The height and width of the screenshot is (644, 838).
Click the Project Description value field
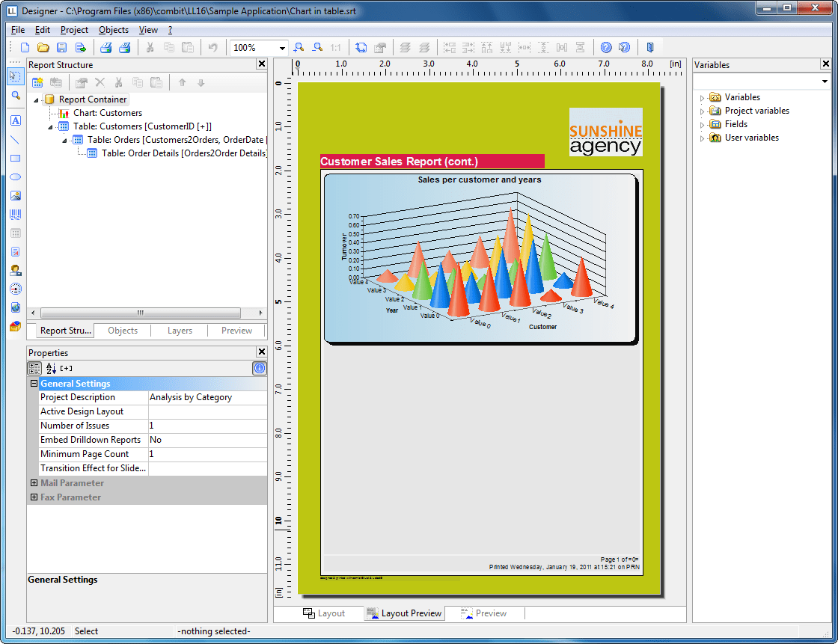coord(207,397)
